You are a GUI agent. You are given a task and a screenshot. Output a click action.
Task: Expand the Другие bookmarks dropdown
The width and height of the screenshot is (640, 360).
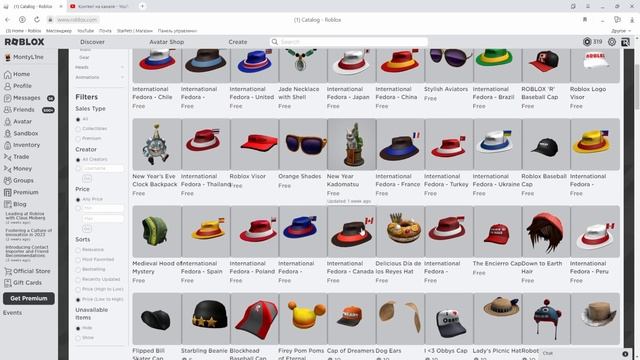(x=621, y=31)
